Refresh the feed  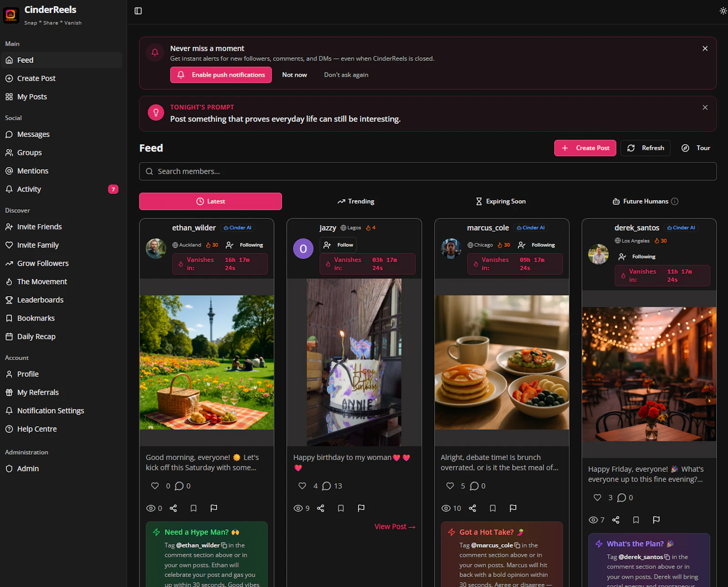(646, 148)
